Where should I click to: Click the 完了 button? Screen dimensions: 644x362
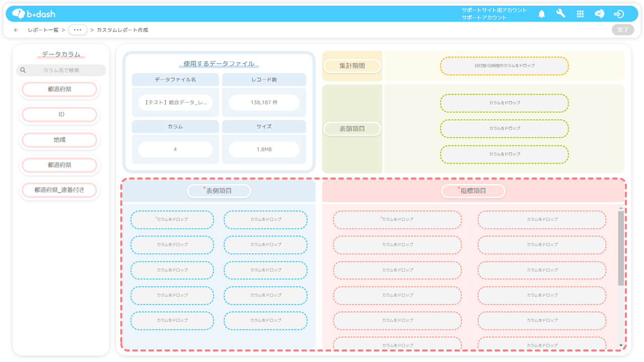click(623, 30)
